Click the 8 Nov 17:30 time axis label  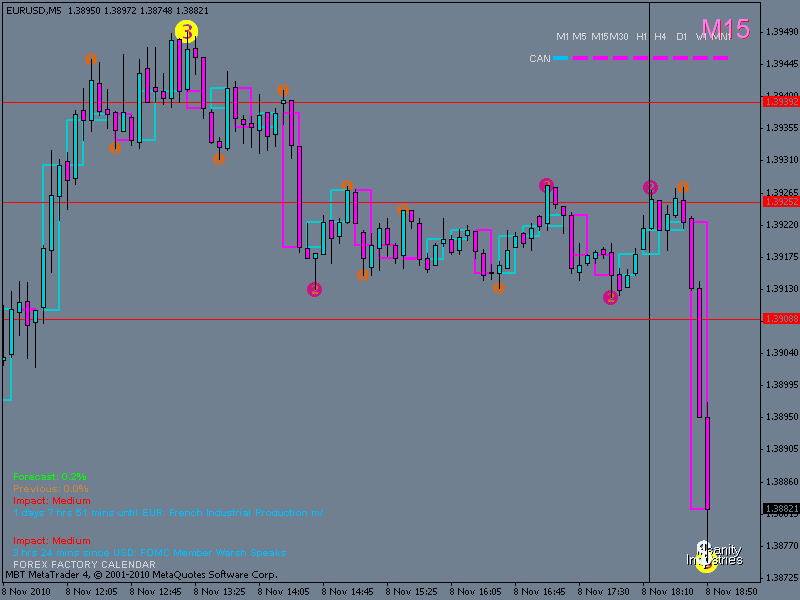point(604,592)
